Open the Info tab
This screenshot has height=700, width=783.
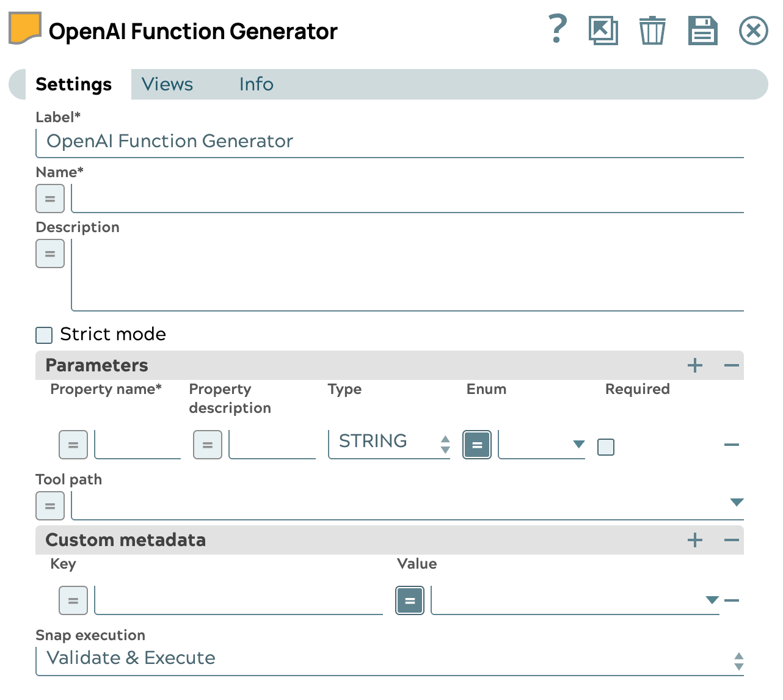256,84
